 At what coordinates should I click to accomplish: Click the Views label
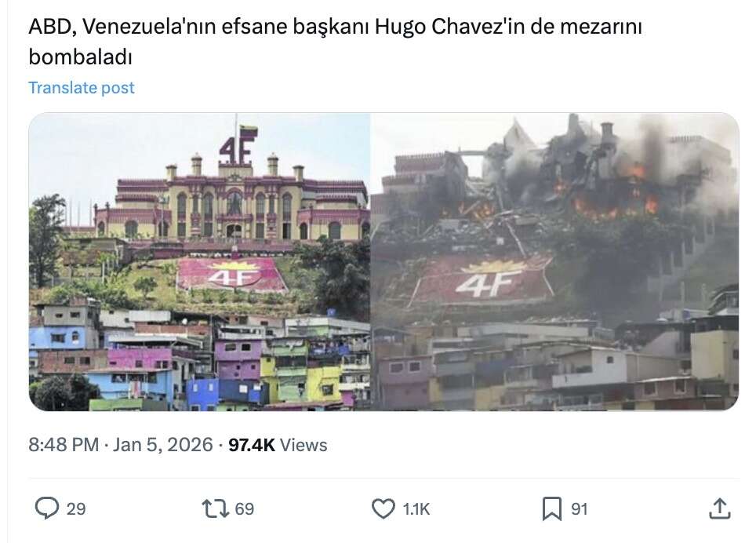(303, 445)
